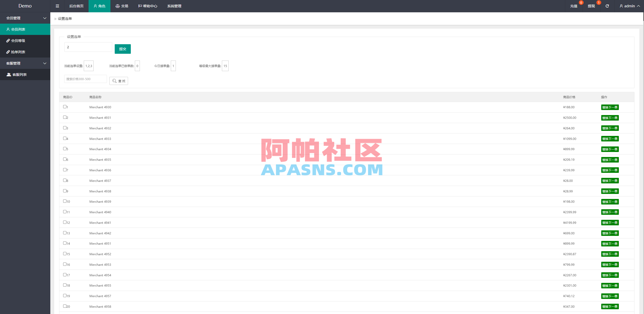This screenshot has height=314, width=644.
Task: Collapse the 客服管理 sidebar section
Action: tap(25, 63)
